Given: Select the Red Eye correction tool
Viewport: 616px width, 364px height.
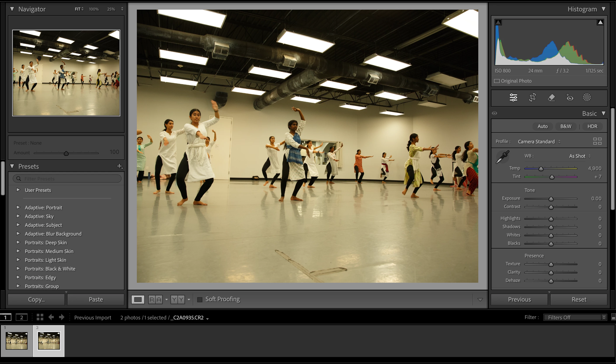Looking at the screenshot, I should (x=570, y=97).
